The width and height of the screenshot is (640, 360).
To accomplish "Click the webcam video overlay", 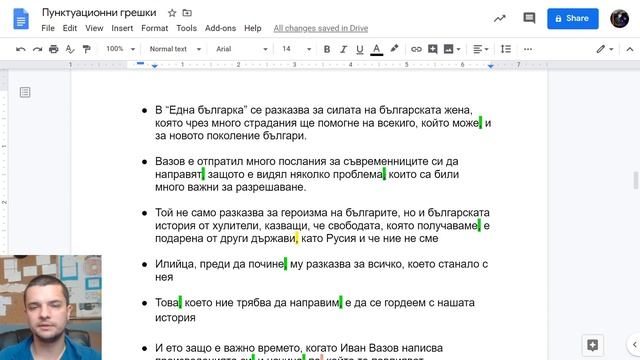I will [x=51, y=307].
